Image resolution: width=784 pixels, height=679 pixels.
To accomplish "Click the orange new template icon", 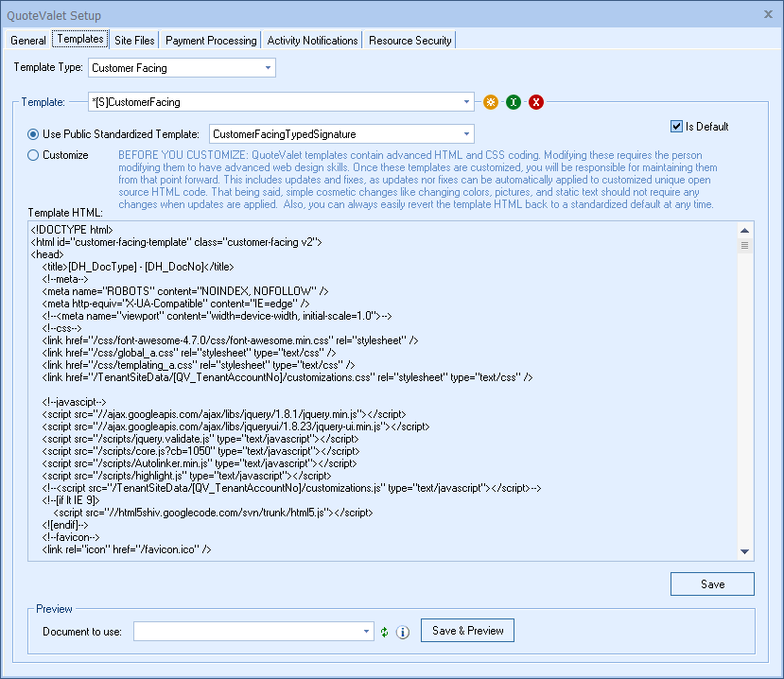I will [x=491, y=102].
